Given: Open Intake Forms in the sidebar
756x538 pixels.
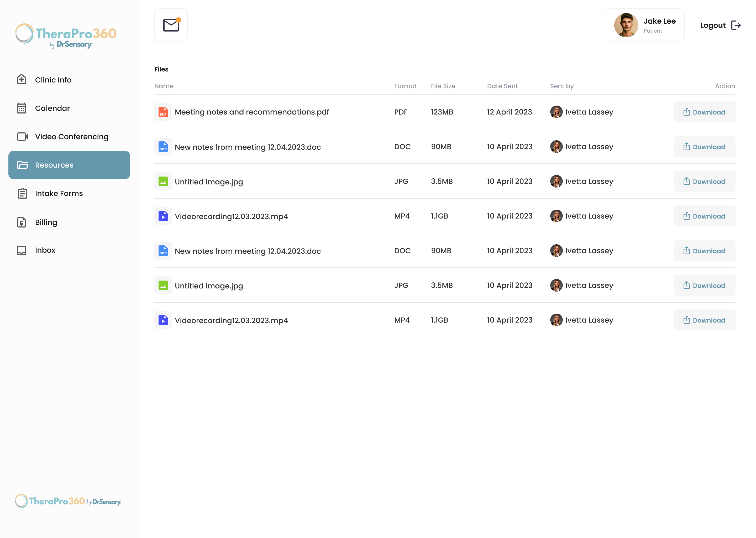Looking at the screenshot, I should pos(69,193).
